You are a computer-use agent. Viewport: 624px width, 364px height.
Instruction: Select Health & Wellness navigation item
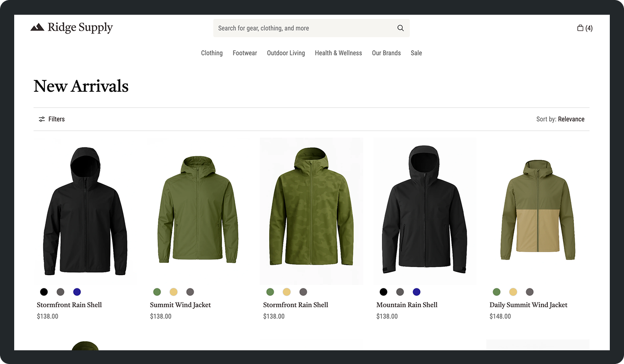click(x=338, y=53)
